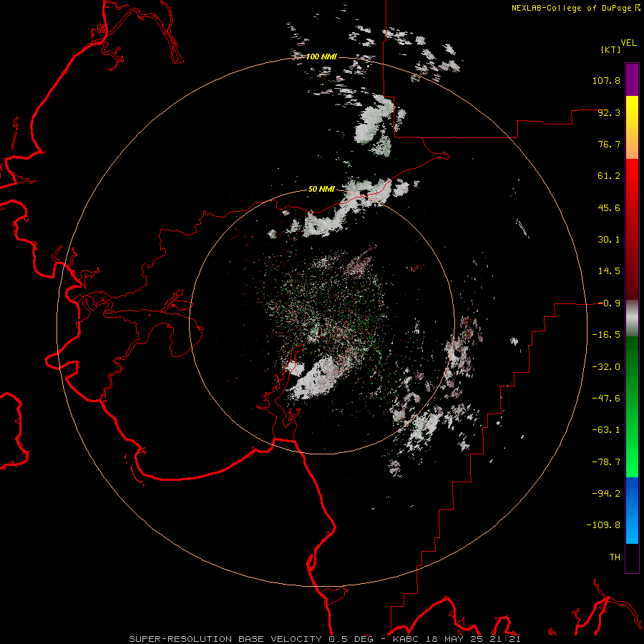Click the 30.1 velocity scale value

pyautogui.click(x=609, y=240)
